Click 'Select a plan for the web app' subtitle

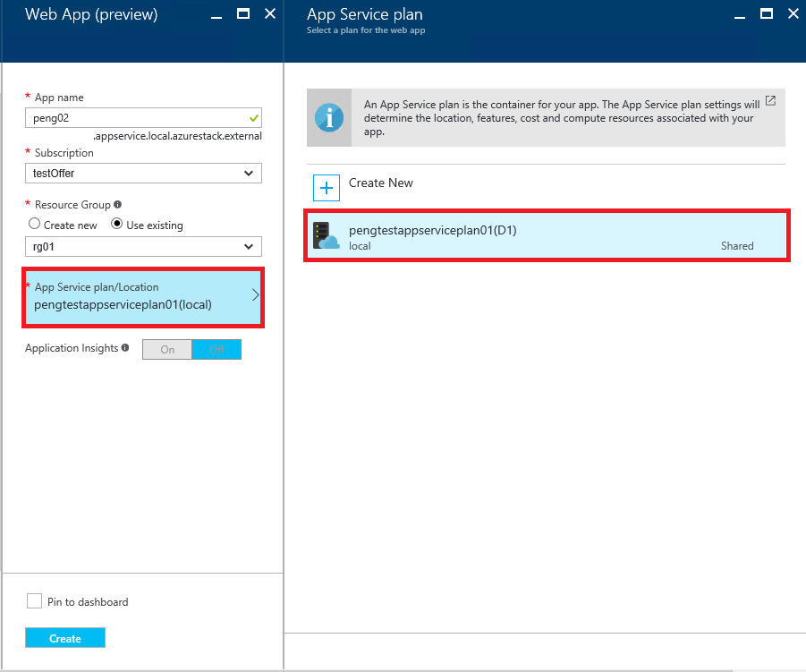tap(366, 30)
